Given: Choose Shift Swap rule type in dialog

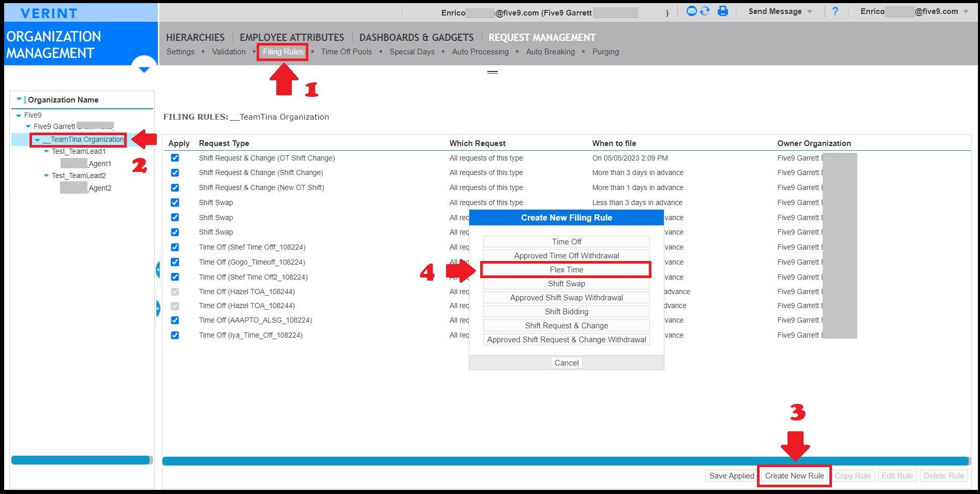Looking at the screenshot, I should 567,284.
